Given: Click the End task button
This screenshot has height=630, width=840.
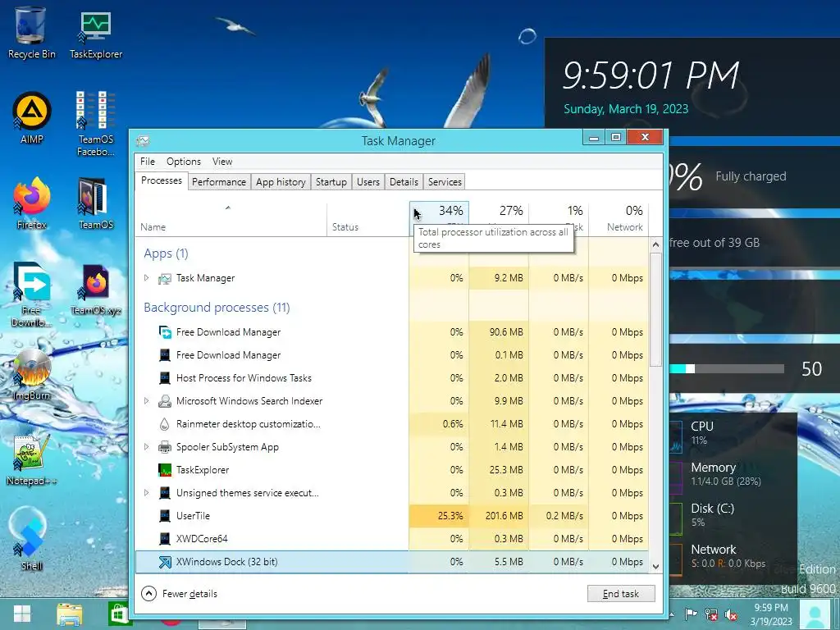Looking at the screenshot, I should coord(621,594).
